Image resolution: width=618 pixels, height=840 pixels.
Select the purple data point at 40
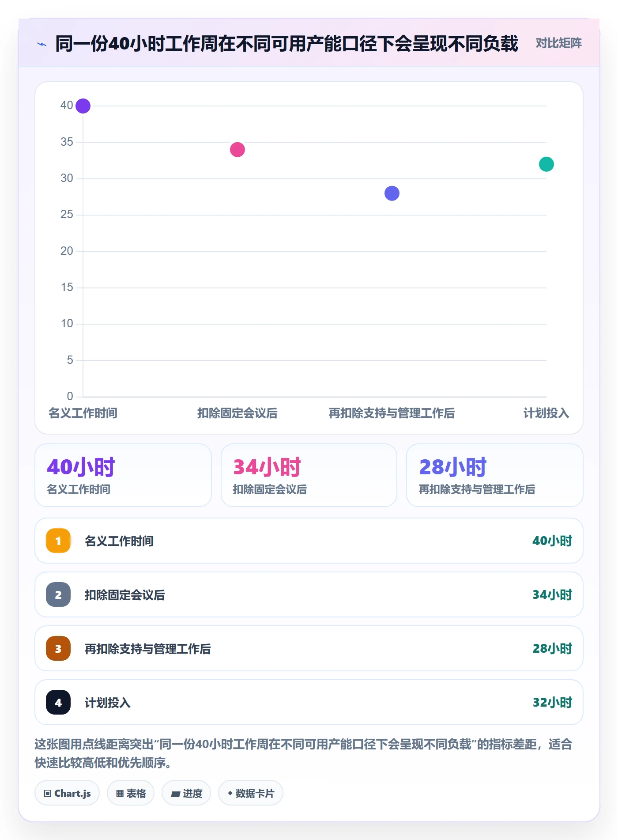point(83,106)
